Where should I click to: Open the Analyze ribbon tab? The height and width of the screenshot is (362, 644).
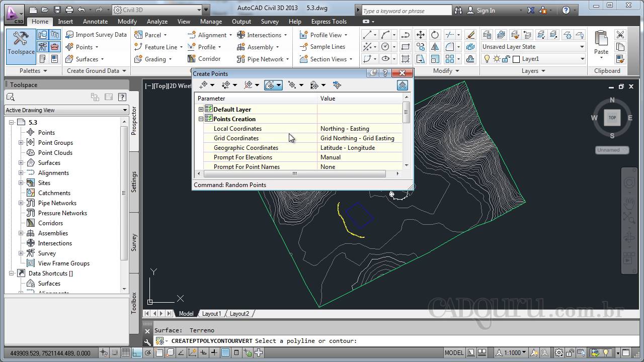click(x=157, y=22)
